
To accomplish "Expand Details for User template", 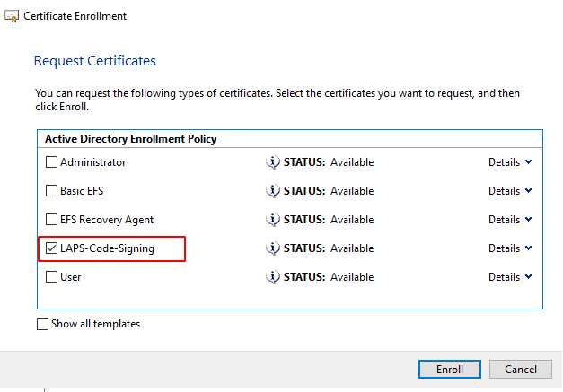I will click(x=510, y=277).
